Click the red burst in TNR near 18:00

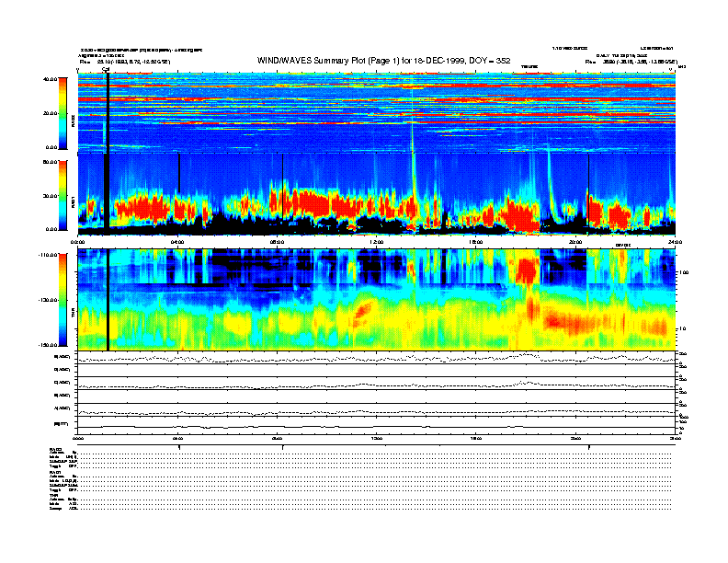pyautogui.click(x=527, y=271)
